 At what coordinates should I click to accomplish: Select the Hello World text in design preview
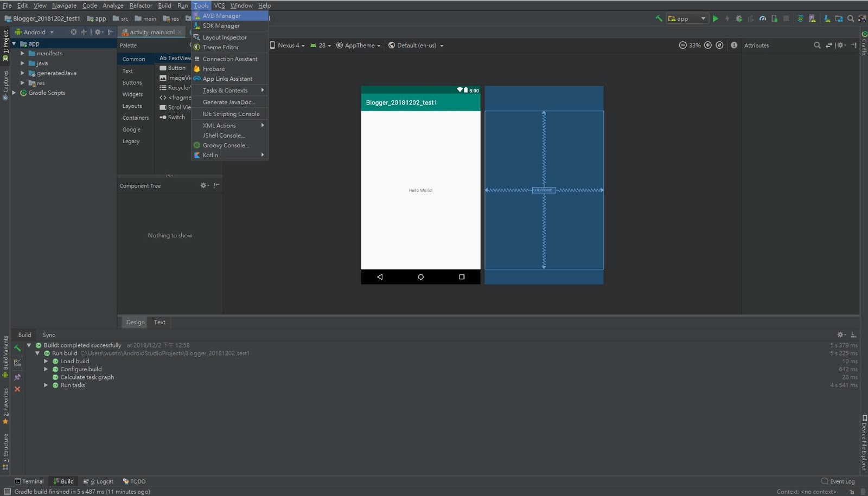pos(420,190)
